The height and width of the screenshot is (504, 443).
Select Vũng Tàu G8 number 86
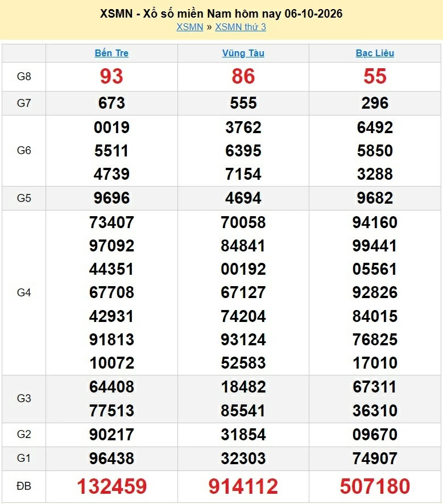click(243, 76)
